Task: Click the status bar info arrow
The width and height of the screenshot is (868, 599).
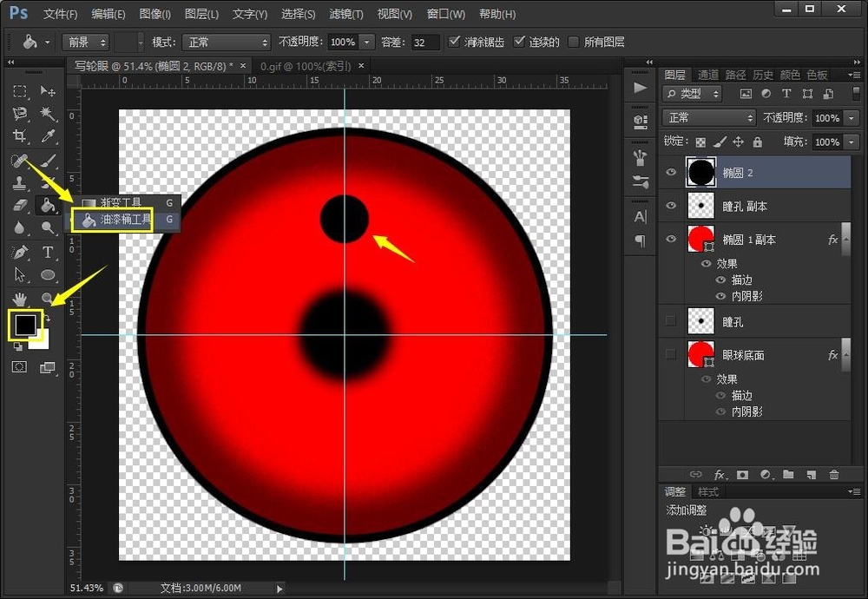Action: pos(279,589)
